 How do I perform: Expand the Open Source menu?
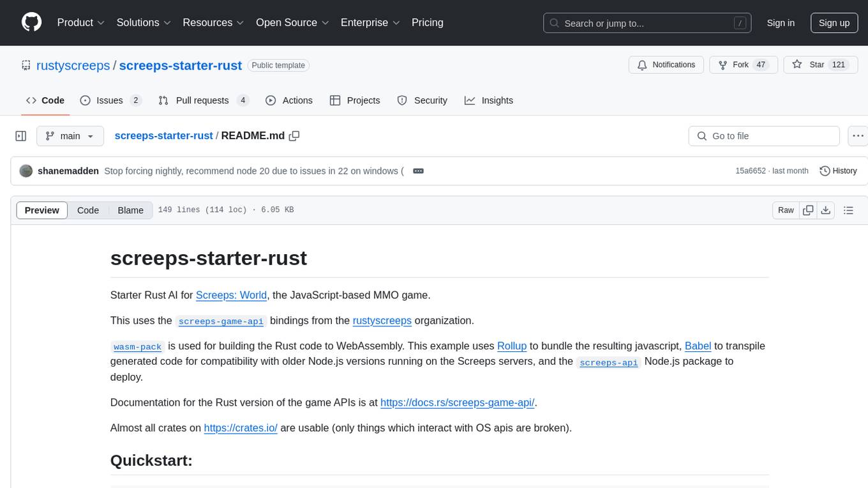292,22
